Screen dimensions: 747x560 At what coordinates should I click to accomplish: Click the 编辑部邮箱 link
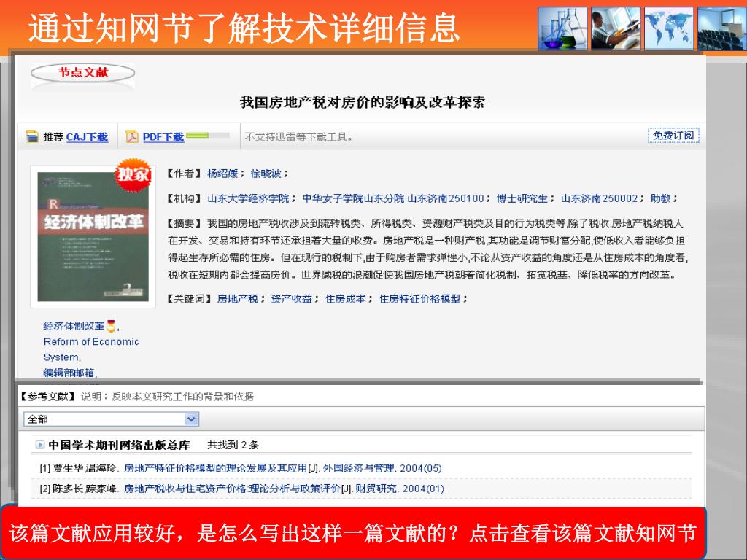pos(69,373)
